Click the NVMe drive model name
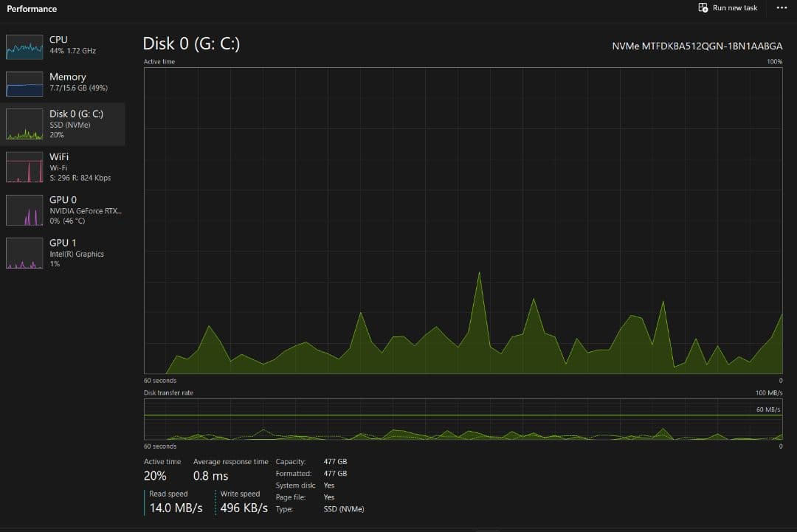Viewport: 797px width, 532px height. point(697,46)
